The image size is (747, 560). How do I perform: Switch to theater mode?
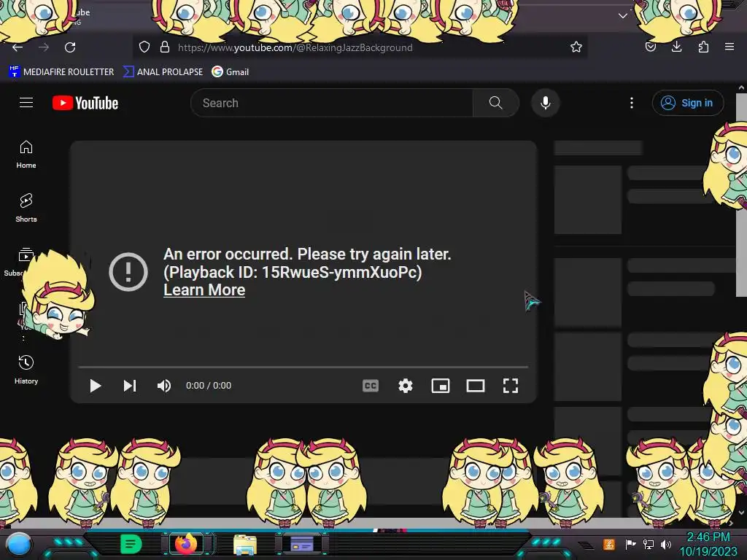point(476,386)
